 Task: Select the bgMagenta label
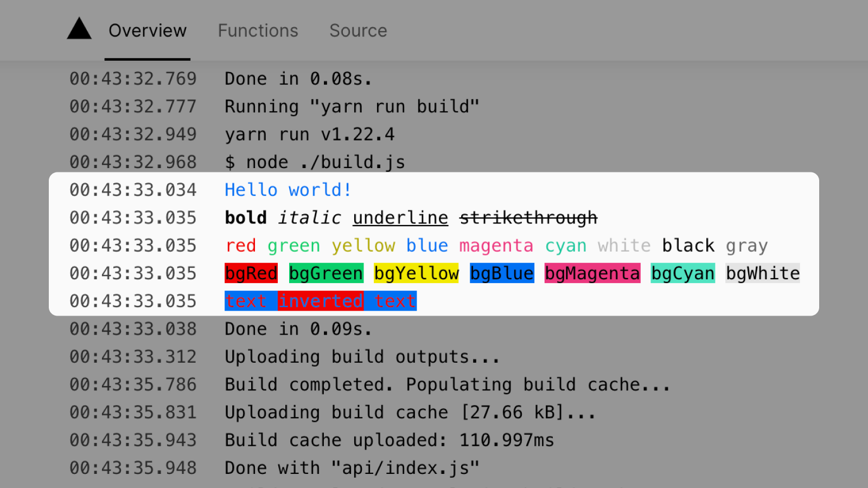point(592,273)
